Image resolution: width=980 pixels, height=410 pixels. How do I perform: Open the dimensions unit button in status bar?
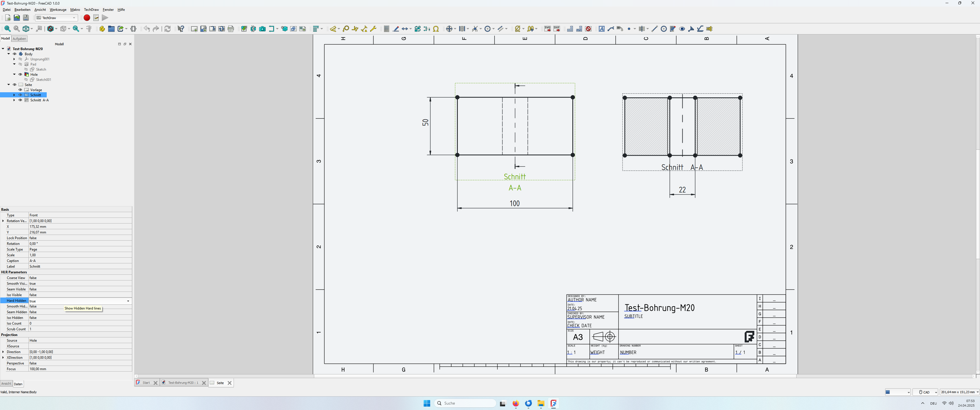(959, 392)
